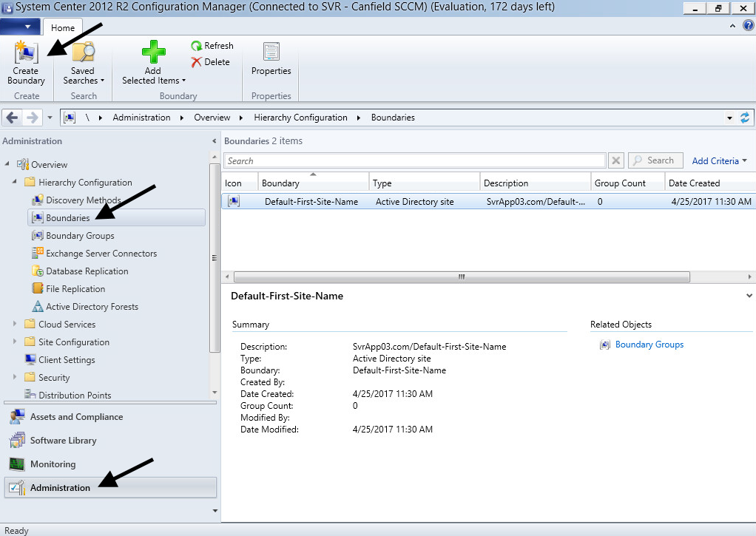The image size is (756, 536).
Task: Open the recent pages dropdown beside the forward arrow
Action: tap(50, 118)
